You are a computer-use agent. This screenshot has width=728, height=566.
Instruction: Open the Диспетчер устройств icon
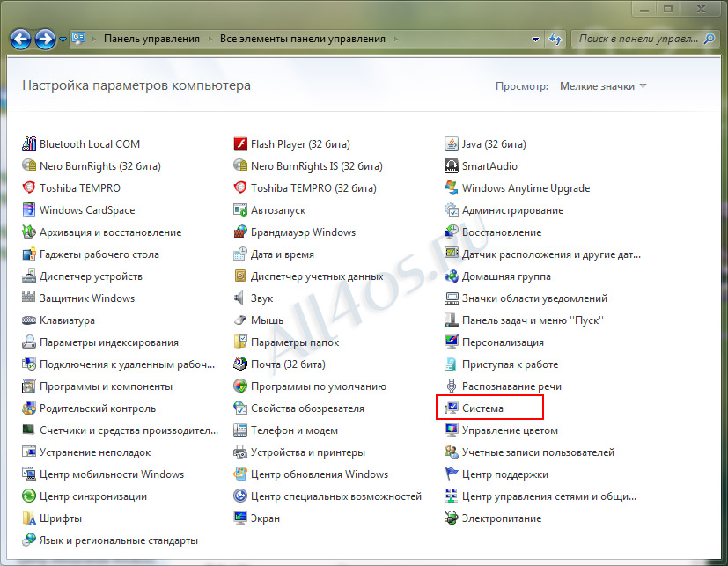29,276
